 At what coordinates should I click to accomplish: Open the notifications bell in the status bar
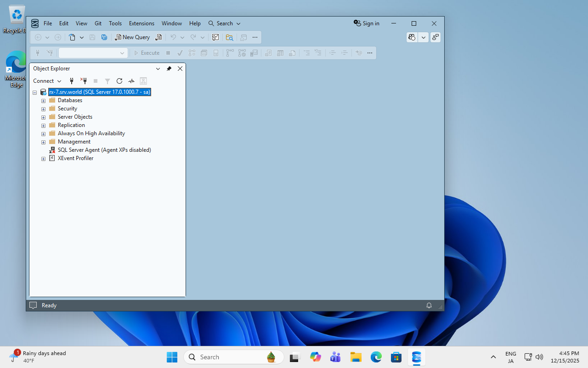coord(429,305)
